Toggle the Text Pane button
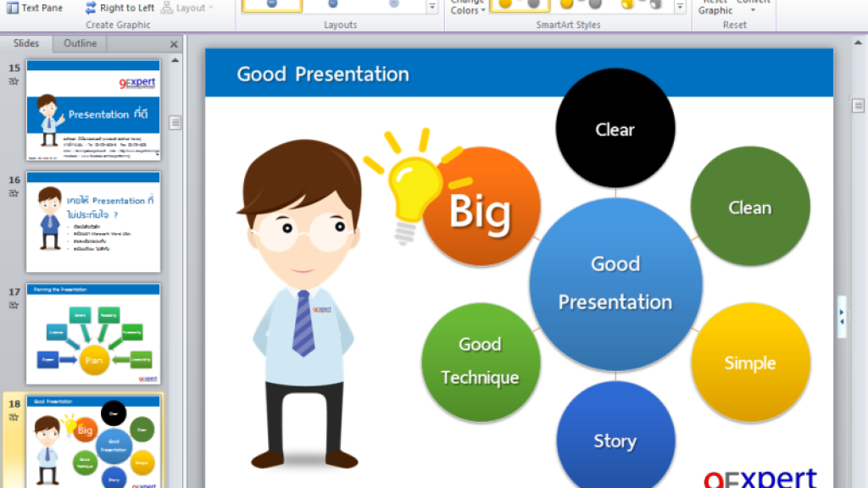868x488 pixels. pyautogui.click(x=34, y=8)
